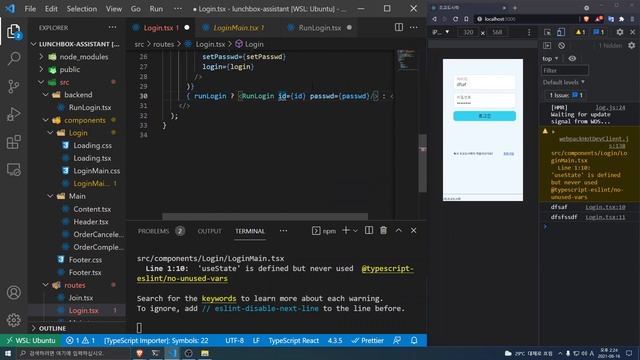Open LoginMain.css file
Viewport: 640px width, 360px height.
tap(96, 171)
